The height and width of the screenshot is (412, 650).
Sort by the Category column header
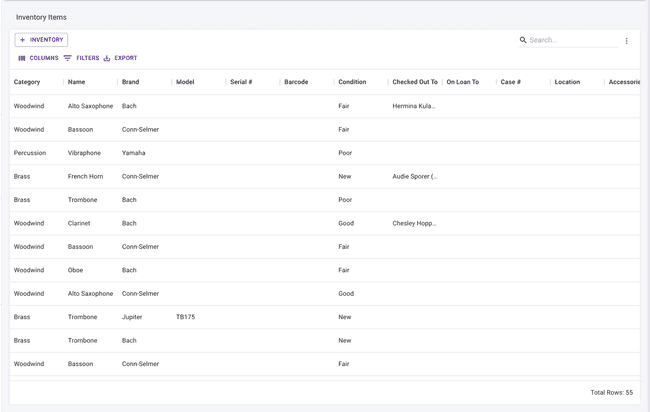(x=27, y=82)
